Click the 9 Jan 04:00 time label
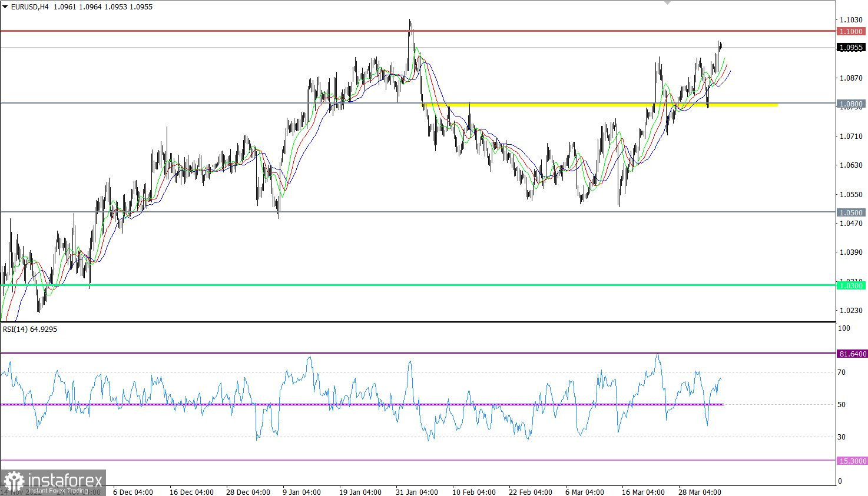This screenshot has height=496, width=868. (302, 492)
